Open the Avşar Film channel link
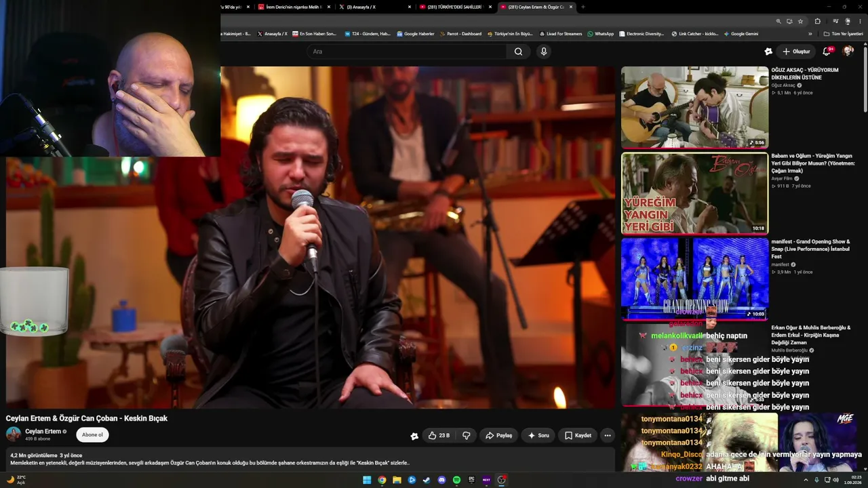 pyautogui.click(x=782, y=178)
